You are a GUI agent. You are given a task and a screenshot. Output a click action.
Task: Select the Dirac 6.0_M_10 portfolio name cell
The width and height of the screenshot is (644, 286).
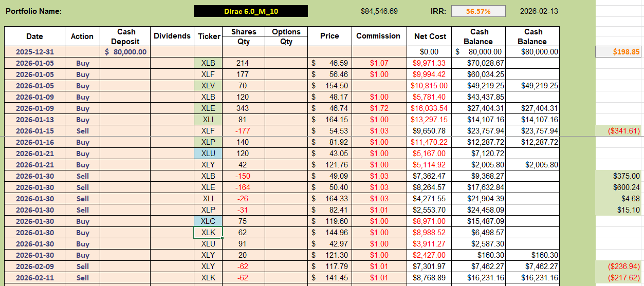coord(251,11)
